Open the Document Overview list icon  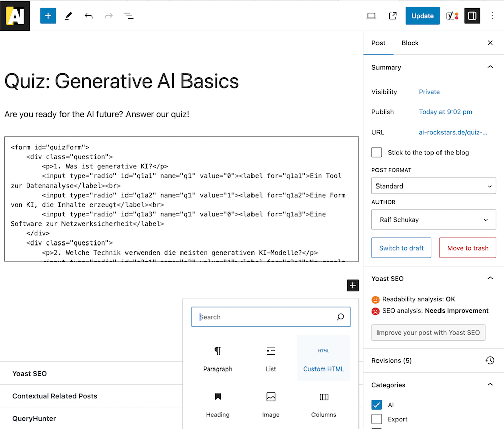coord(129,16)
